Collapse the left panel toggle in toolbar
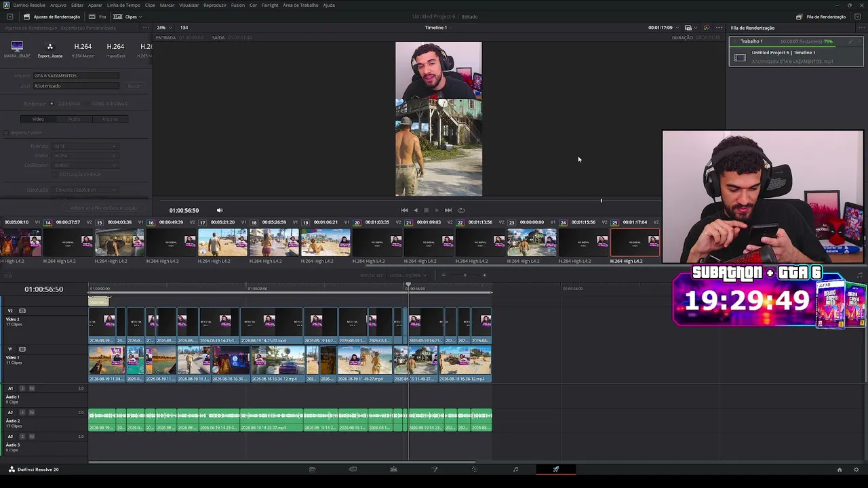This screenshot has width=868, height=488. (9, 16)
